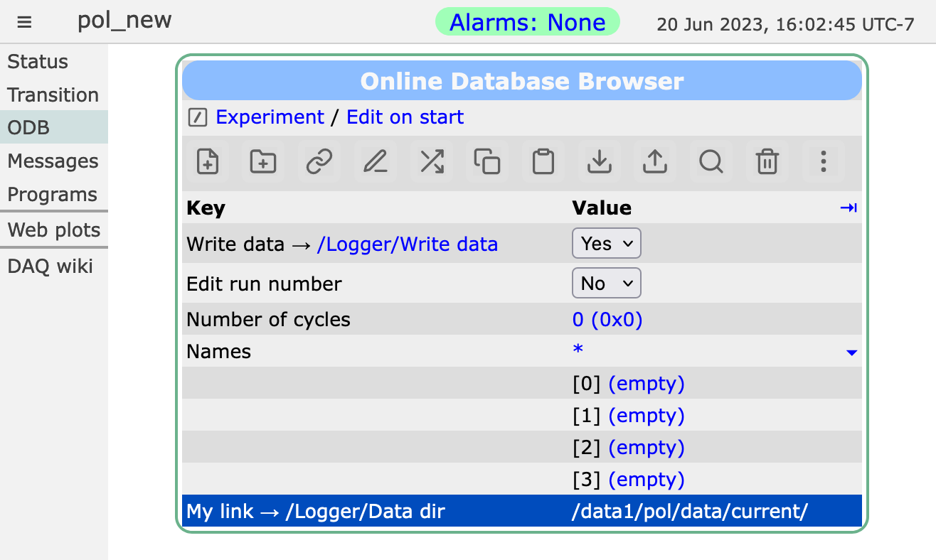Click the Edit run number key name
This screenshot has height=560, width=936.
[x=264, y=284]
